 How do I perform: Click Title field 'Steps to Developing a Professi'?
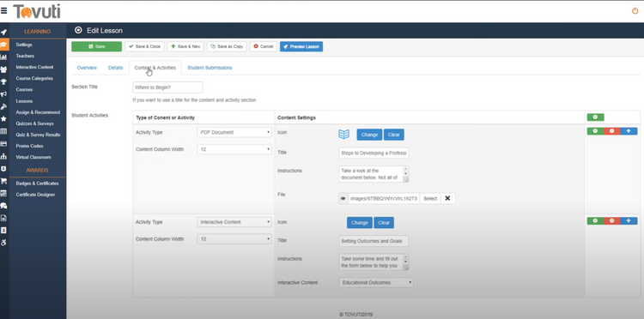374,153
